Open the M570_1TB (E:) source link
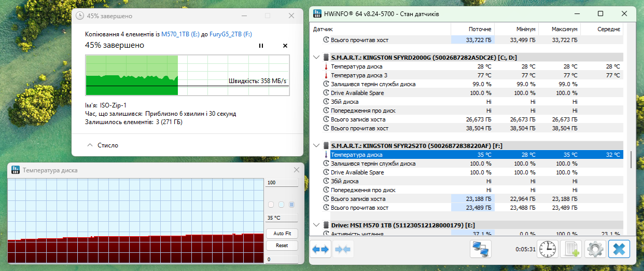644x271 pixels. (x=179, y=34)
